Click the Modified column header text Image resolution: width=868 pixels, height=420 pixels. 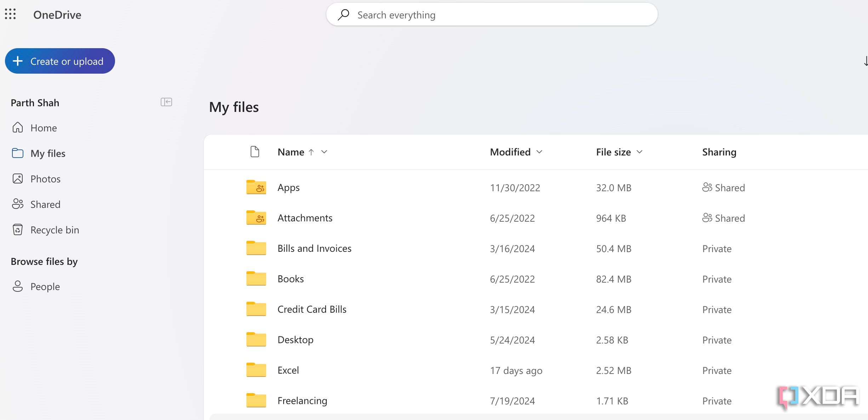pyautogui.click(x=510, y=152)
